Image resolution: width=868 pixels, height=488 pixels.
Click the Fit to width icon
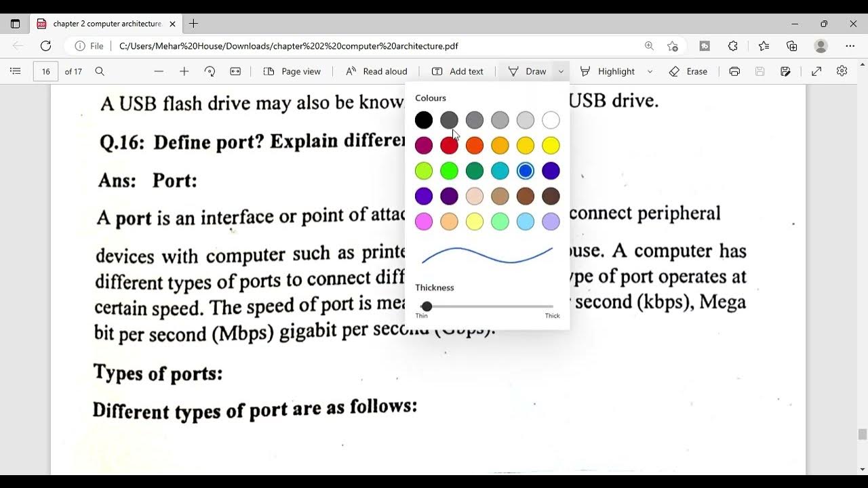235,71
